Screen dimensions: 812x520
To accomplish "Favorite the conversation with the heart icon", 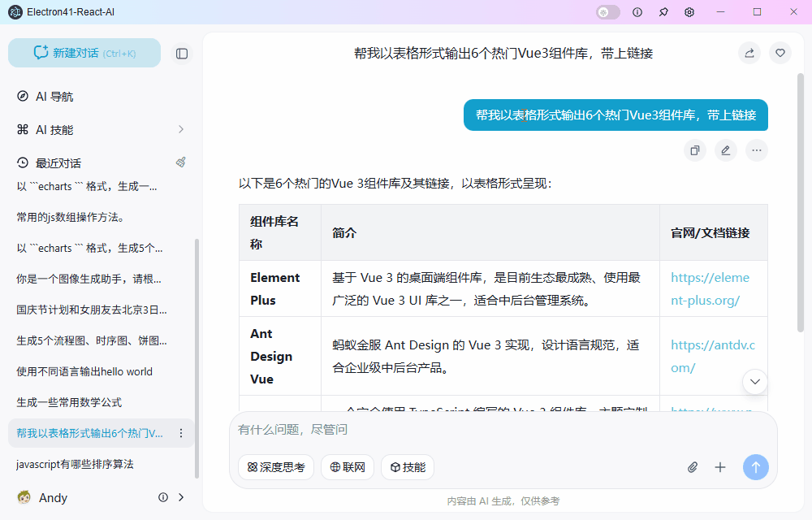I will click(x=780, y=53).
